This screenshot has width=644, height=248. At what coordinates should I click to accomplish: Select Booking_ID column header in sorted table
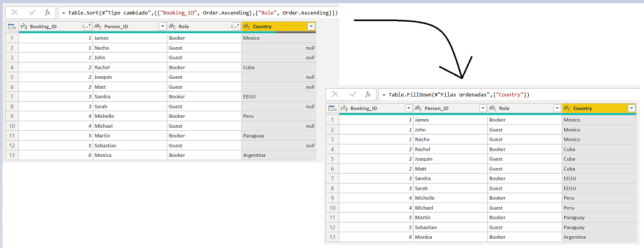56,26
